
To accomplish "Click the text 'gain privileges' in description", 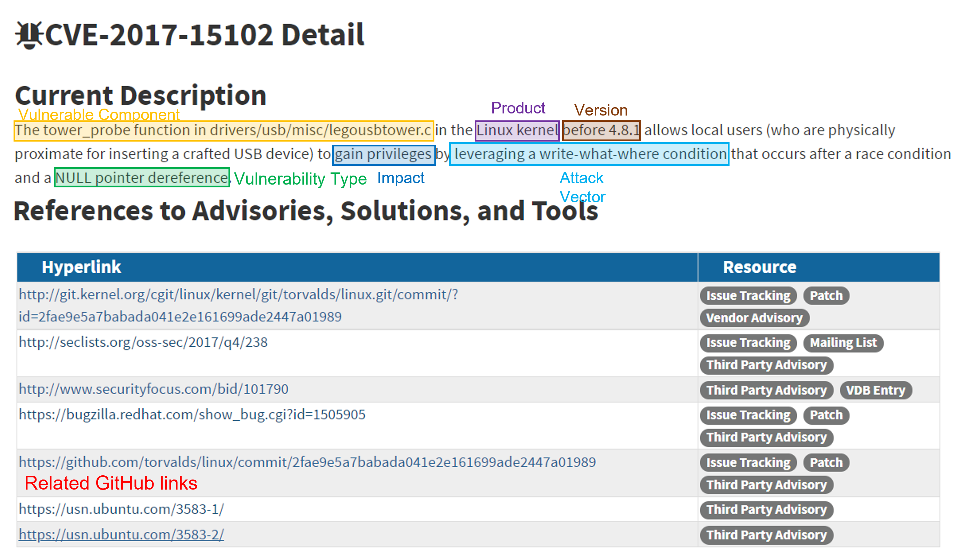I will pyautogui.click(x=383, y=154).
